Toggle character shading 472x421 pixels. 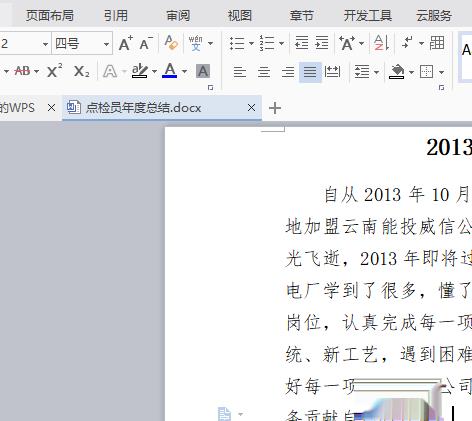point(203,71)
